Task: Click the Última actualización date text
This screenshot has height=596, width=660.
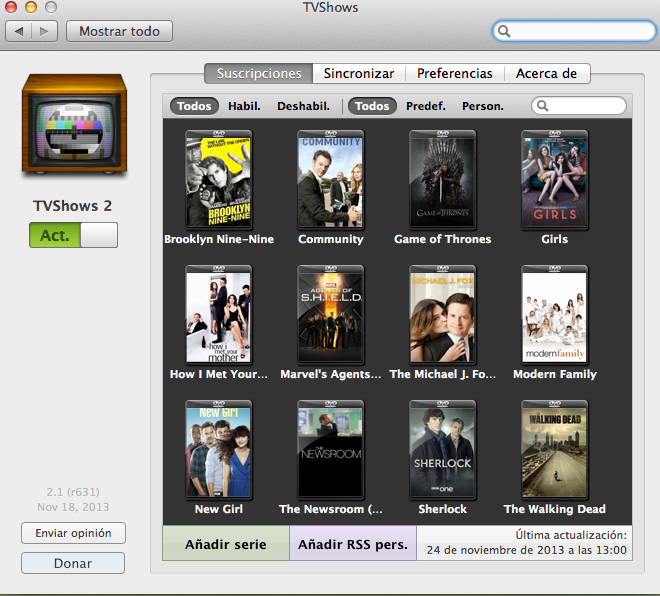Action: point(526,550)
